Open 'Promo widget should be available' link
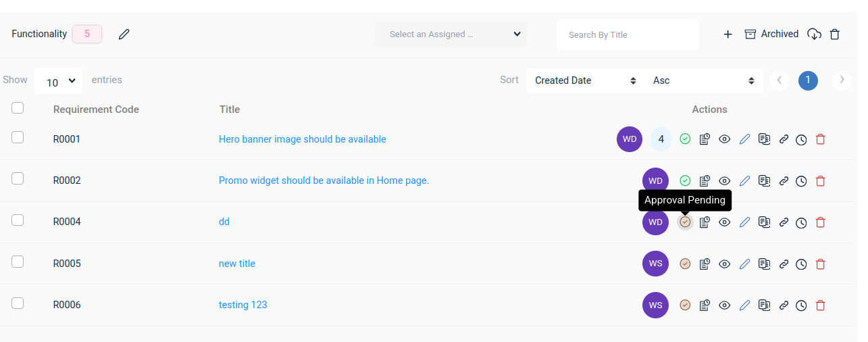The image size is (868, 342). pos(324,180)
